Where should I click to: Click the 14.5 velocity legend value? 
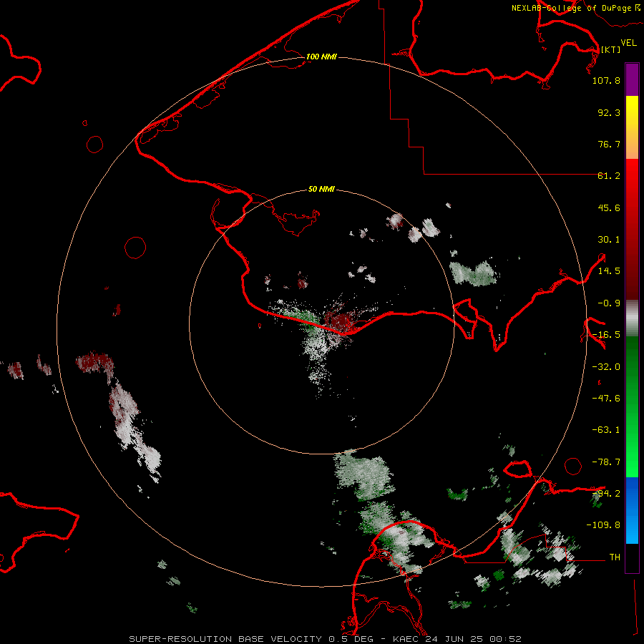609,271
